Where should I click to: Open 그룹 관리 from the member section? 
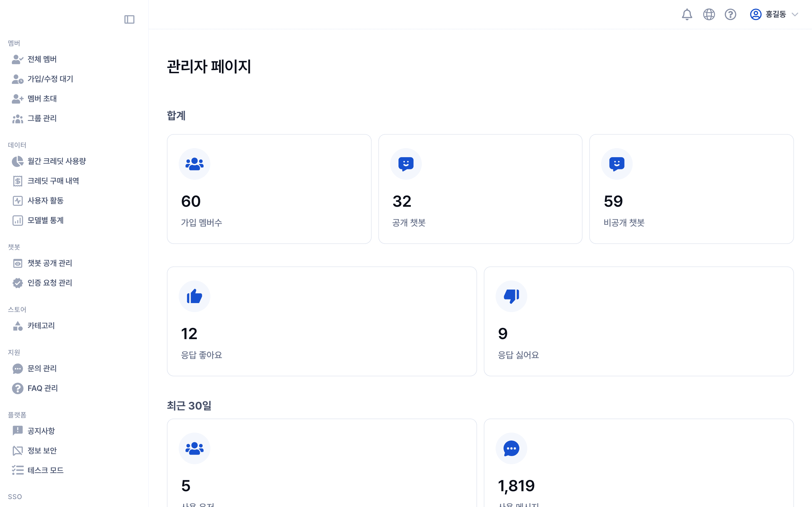coord(42,118)
